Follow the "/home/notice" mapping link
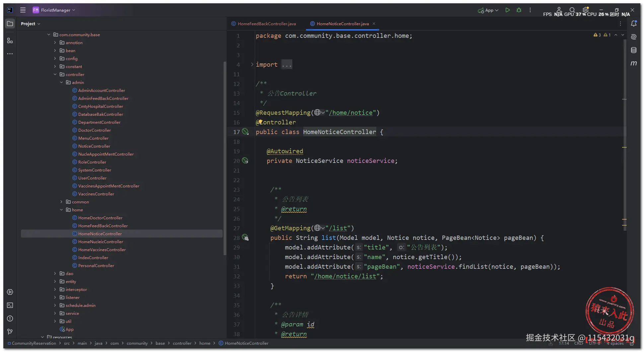The height and width of the screenshot is (352, 644). coord(351,113)
